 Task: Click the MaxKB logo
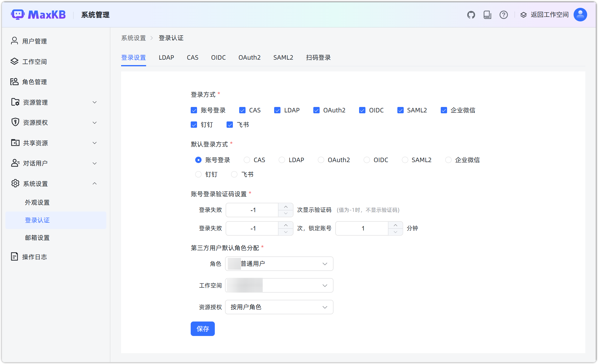click(38, 14)
